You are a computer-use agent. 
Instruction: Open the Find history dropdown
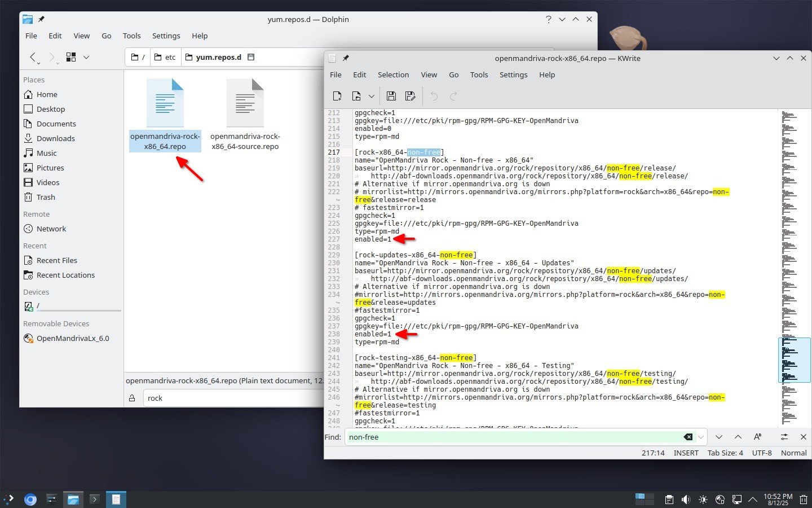click(x=701, y=437)
